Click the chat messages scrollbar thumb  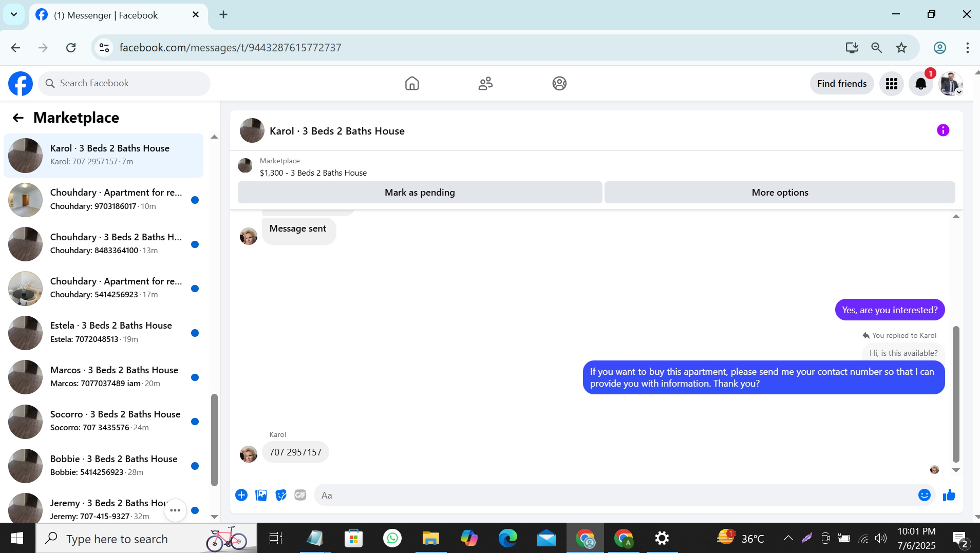pyautogui.click(x=956, y=394)
